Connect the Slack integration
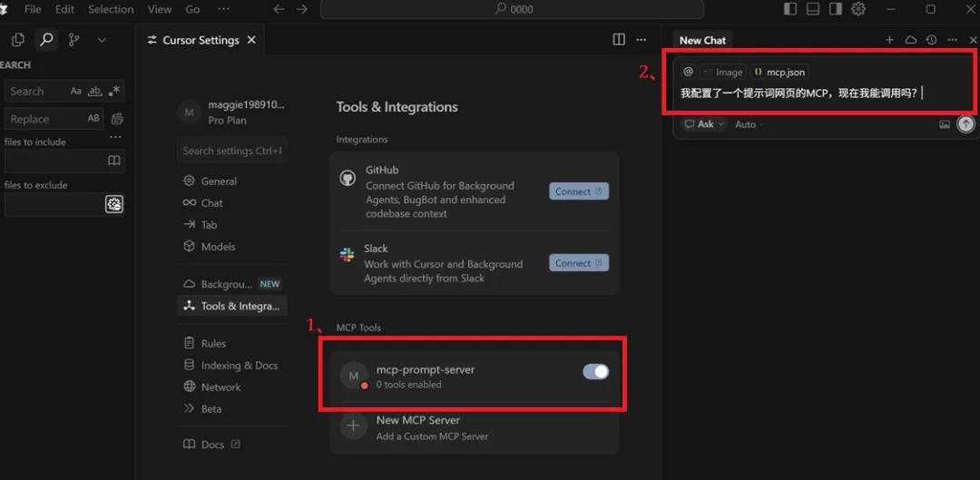980x480 pixels. [x=579, y=262]
